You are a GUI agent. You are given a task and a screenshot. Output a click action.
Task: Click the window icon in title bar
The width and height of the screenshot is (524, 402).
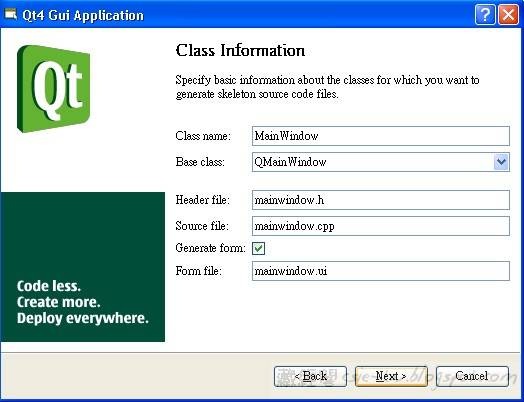point(10,15)
